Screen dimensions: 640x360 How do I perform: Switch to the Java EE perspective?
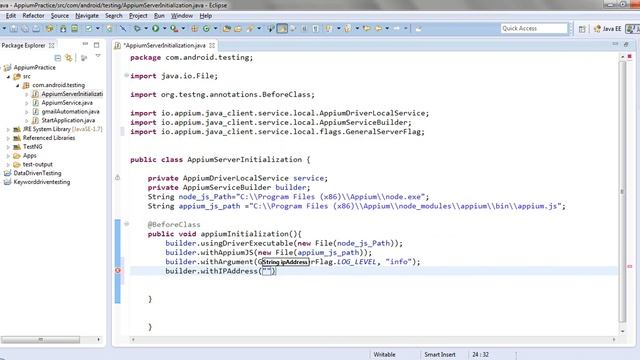click(608, 29)
